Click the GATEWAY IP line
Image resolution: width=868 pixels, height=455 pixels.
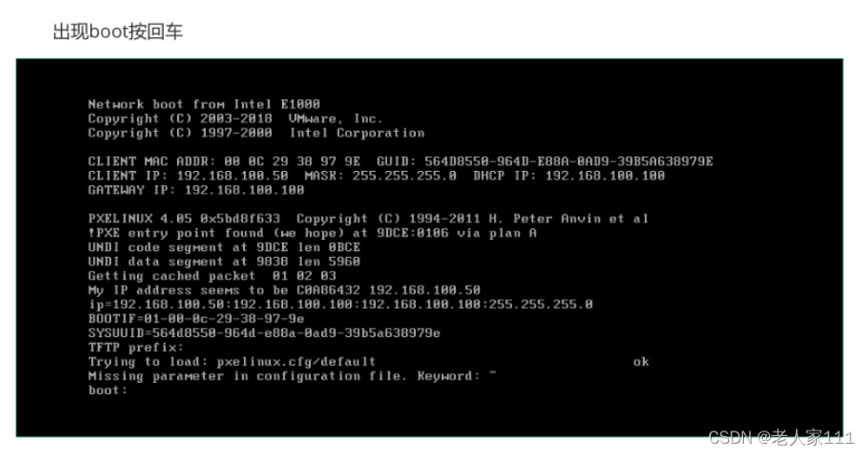[x=196, y=190]
